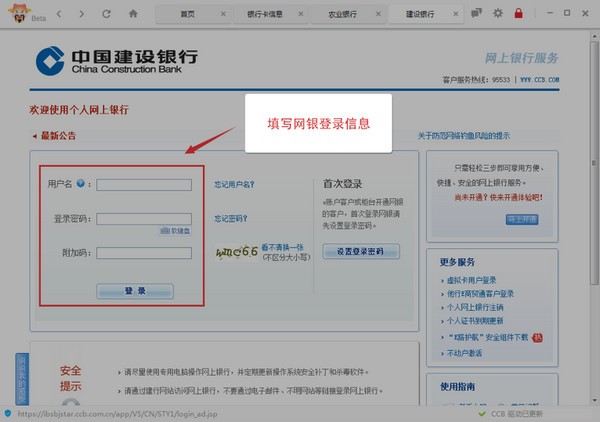Click the China Construction Bank logo
The image size is (600, 422).
point(116,61)
